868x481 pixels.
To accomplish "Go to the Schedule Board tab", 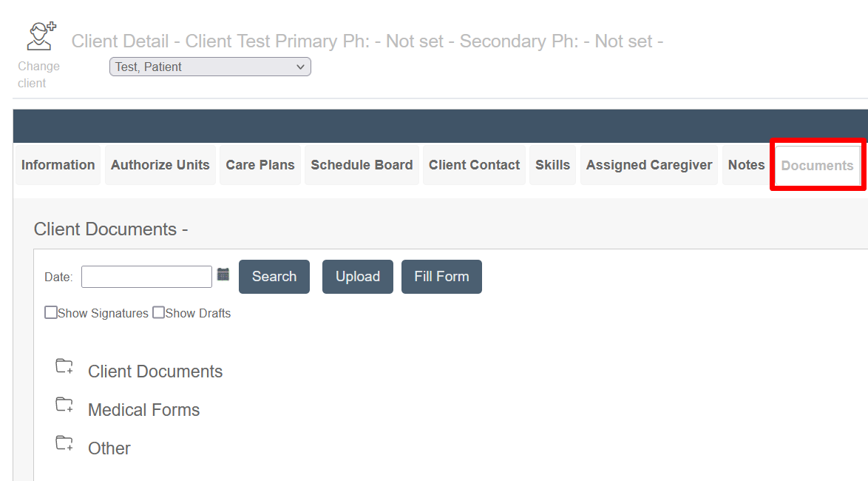I will (x=362, y=165).
